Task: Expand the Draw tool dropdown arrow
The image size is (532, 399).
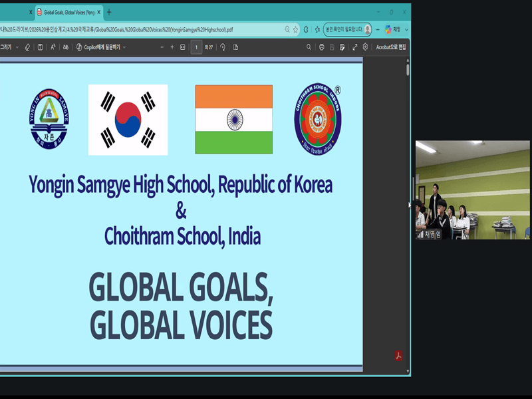Action: 17,47
